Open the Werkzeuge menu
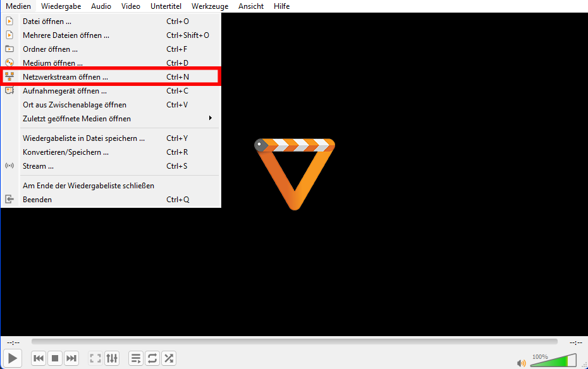588x369 pixels. (x=209, y=6)
